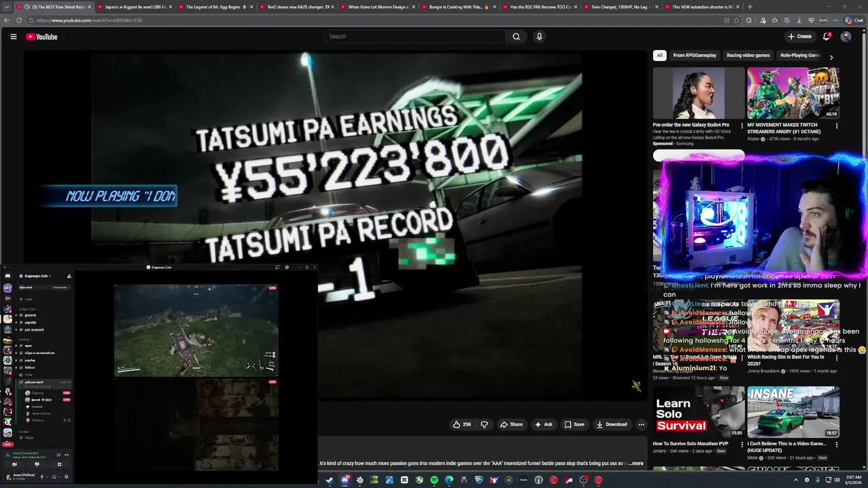Open MY MOVEMENT MAKES TWITCH STREAMERS ANGRY thumbnail

[x=793, y=93]
